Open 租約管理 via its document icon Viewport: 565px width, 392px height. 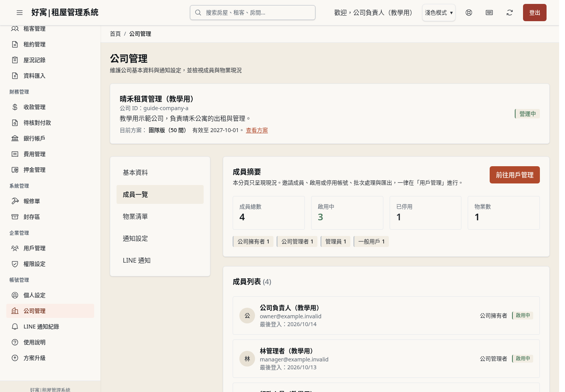tap(15, 44)
